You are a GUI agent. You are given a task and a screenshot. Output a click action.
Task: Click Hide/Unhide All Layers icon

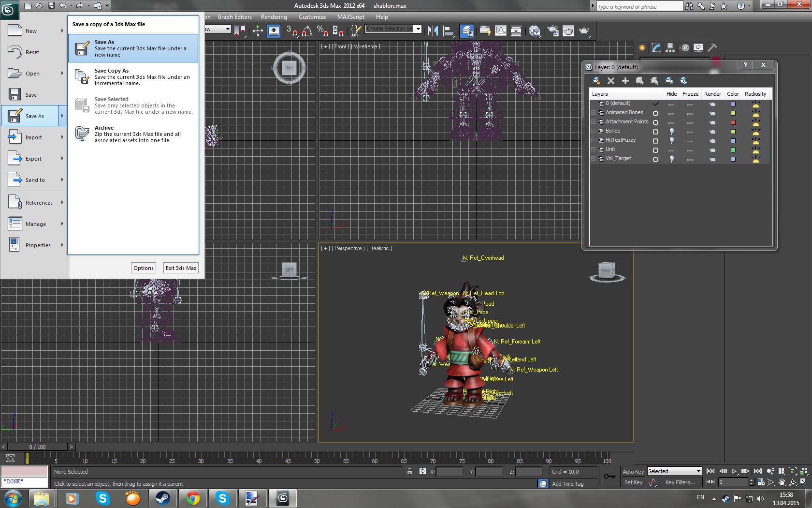669,81
